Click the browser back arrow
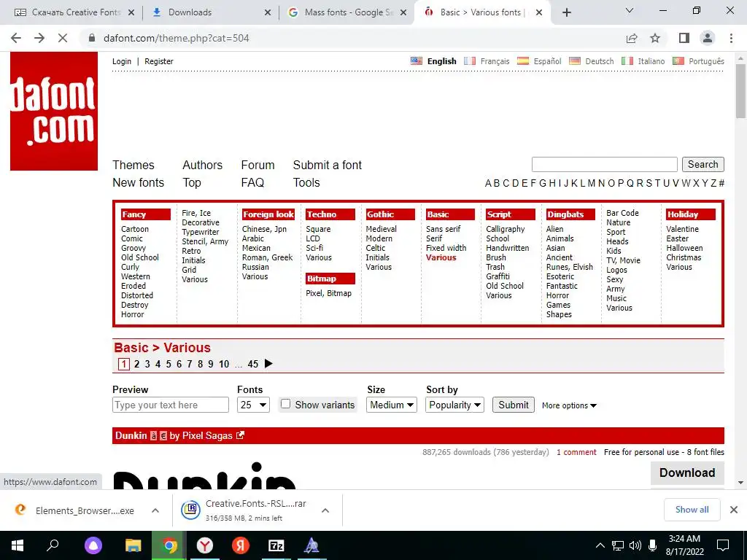Image resolution: width=747 pixels, height=560 pixels. click(16, 38)
